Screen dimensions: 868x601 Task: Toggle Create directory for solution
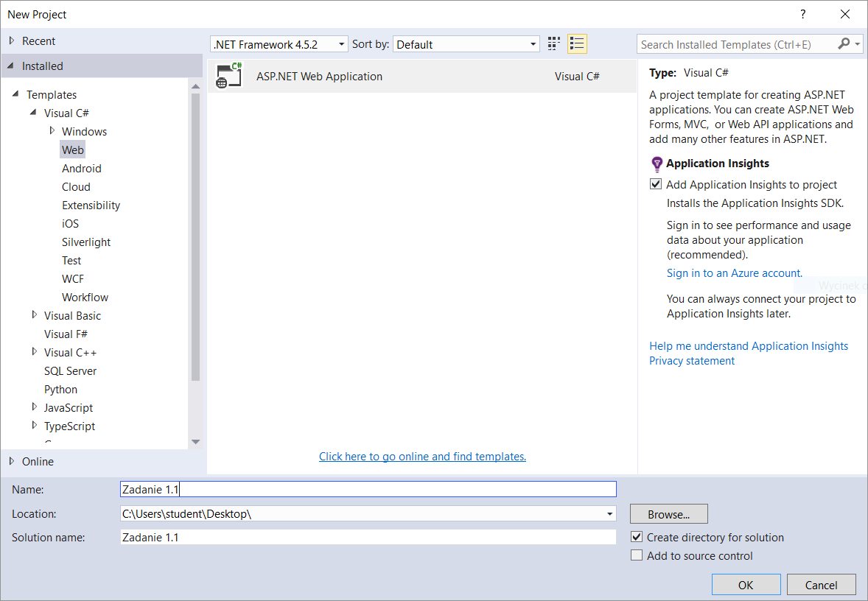point(637,536)
